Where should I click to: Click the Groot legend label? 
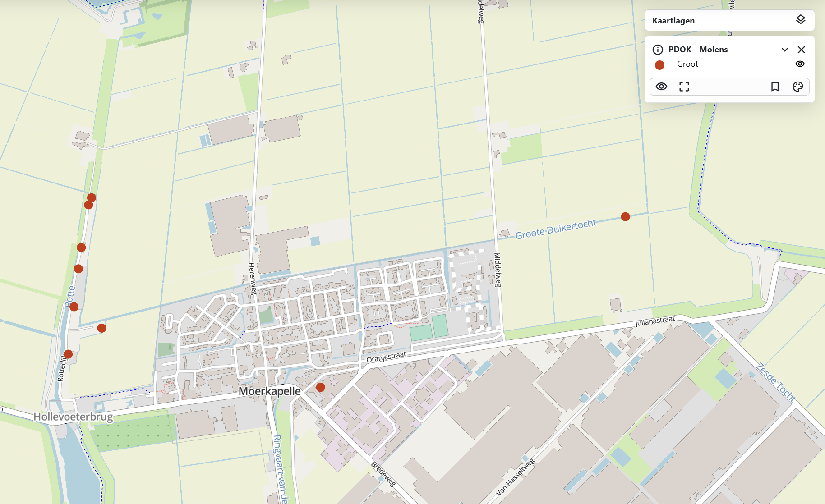(687, 64)
